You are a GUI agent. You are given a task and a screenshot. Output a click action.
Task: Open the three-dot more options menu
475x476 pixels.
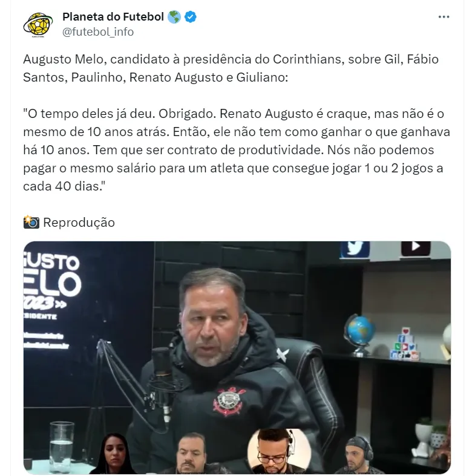pos(444,17)
